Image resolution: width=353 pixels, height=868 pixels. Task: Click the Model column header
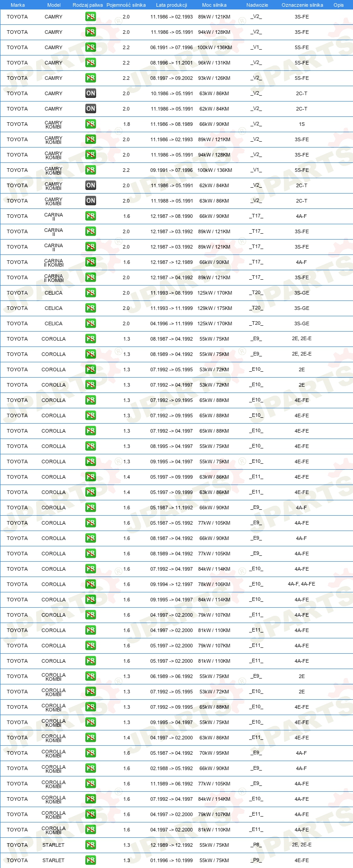point(54,5)
